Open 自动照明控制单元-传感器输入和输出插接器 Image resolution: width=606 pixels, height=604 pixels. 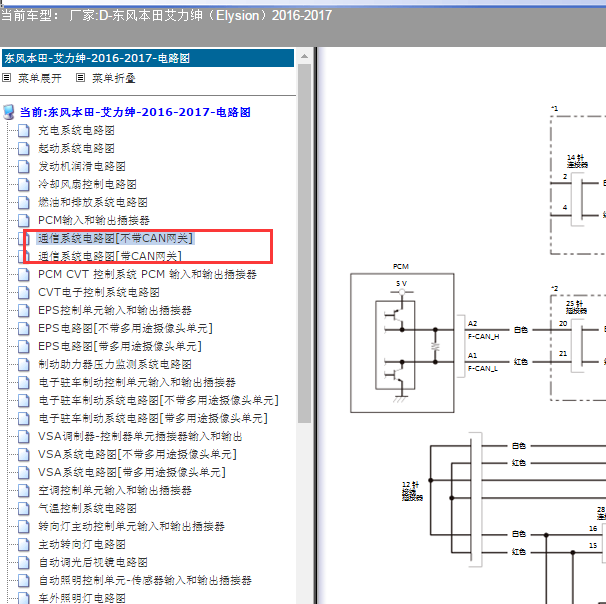[145, 580]
